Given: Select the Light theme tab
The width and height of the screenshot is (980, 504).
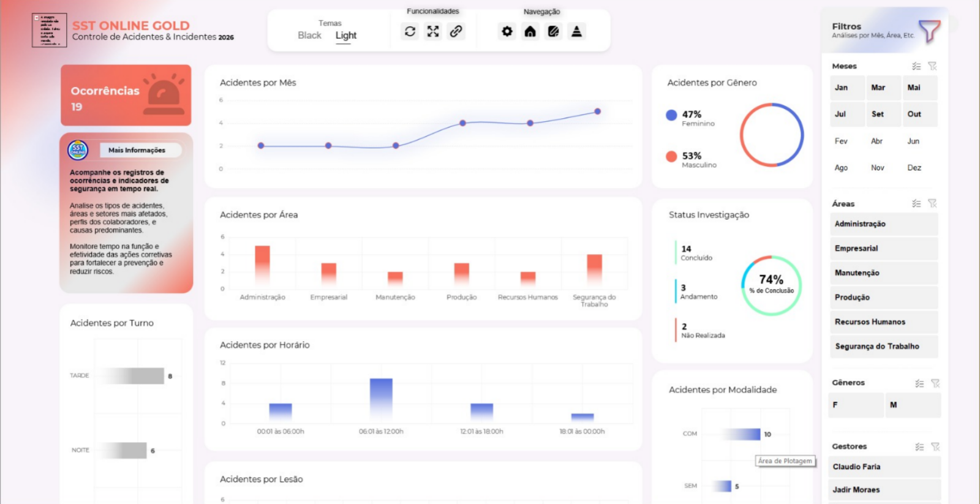Looking at the screenshot, I should [x=345, y=36].
